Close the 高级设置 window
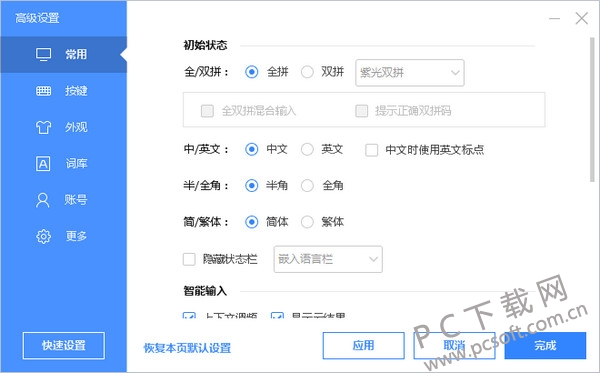Image resolution: width=600 pixels, height=373 pixels. (x=582, y=18)
